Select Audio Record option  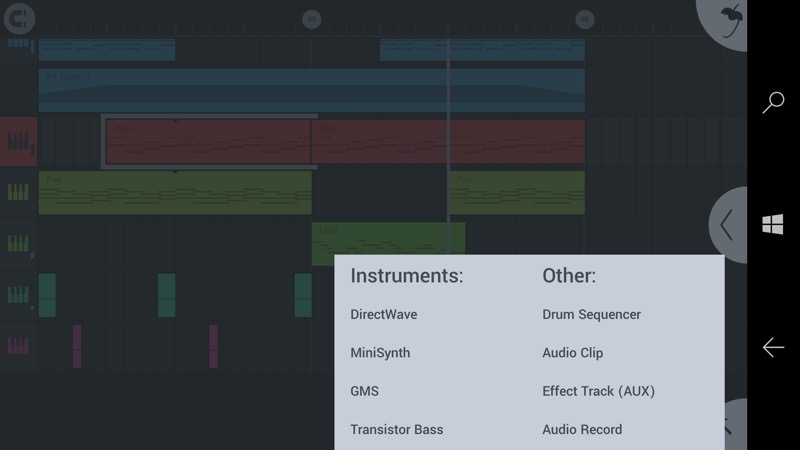582,429
